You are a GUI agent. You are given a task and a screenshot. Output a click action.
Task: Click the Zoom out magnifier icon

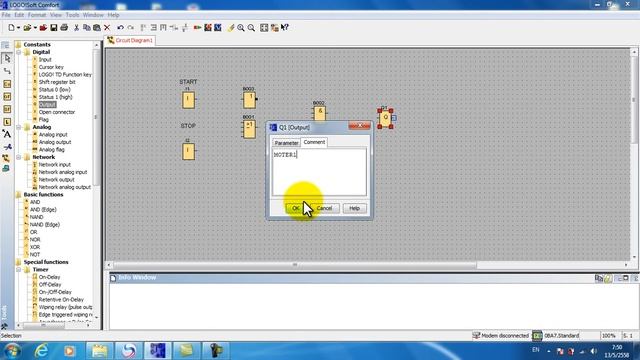point(251,28)
